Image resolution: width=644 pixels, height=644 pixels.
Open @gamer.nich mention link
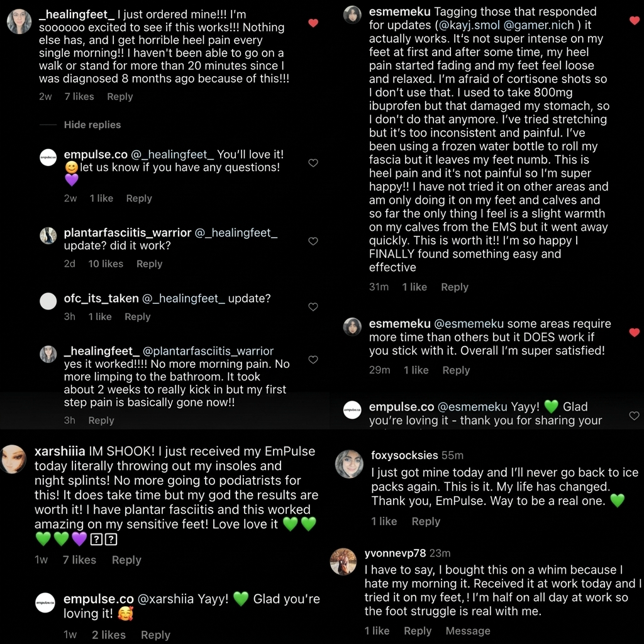point(539,25)
